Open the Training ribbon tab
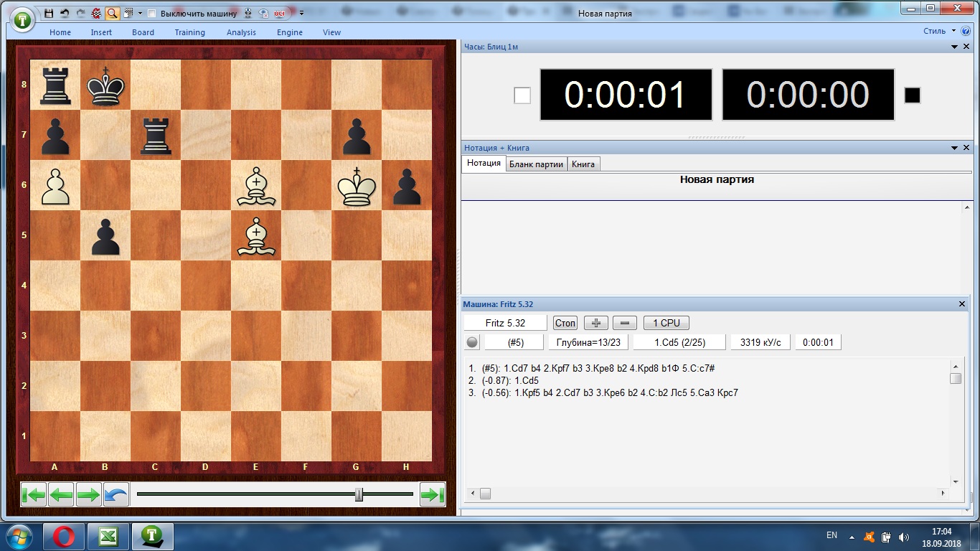980x551 pixels. (190, 32)
